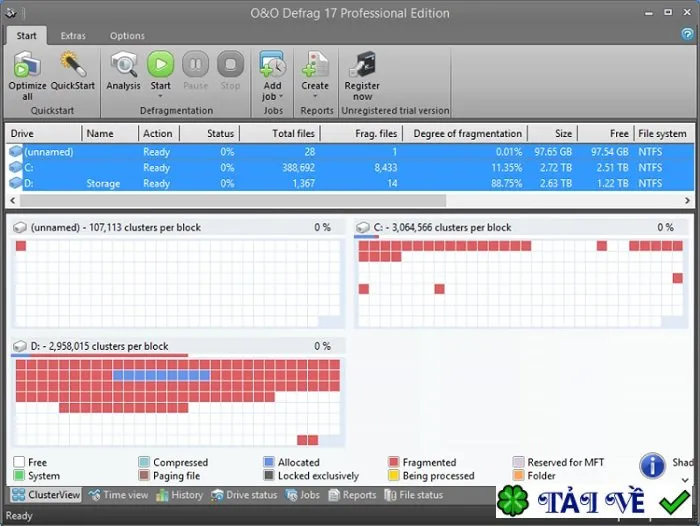700x526 pixels.
Task: Click the Pause defragmentation icon
Action: 196,64
